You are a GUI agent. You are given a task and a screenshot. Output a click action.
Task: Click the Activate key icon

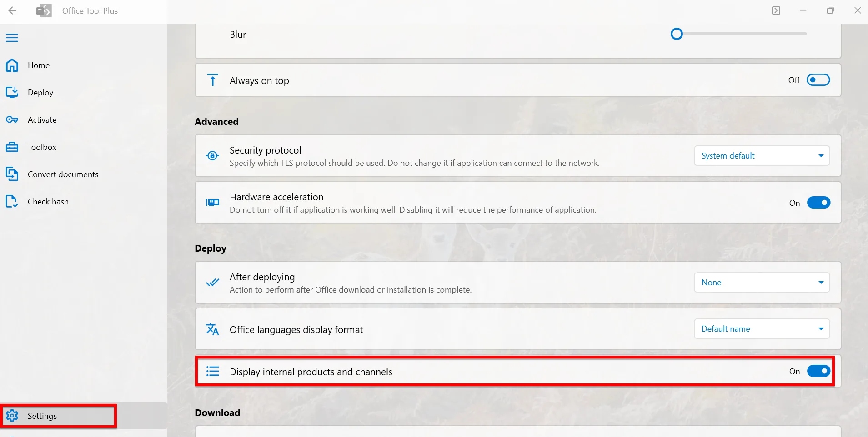(12, 120)
